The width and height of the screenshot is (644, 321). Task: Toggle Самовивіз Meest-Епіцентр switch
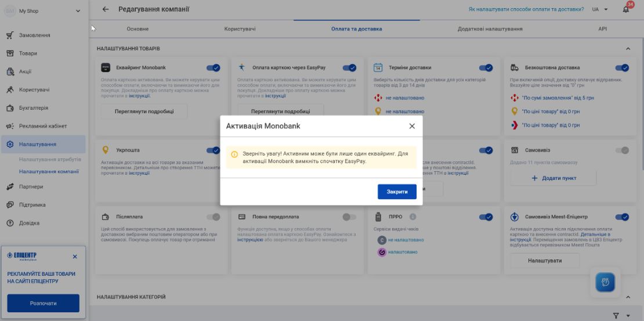622,217
